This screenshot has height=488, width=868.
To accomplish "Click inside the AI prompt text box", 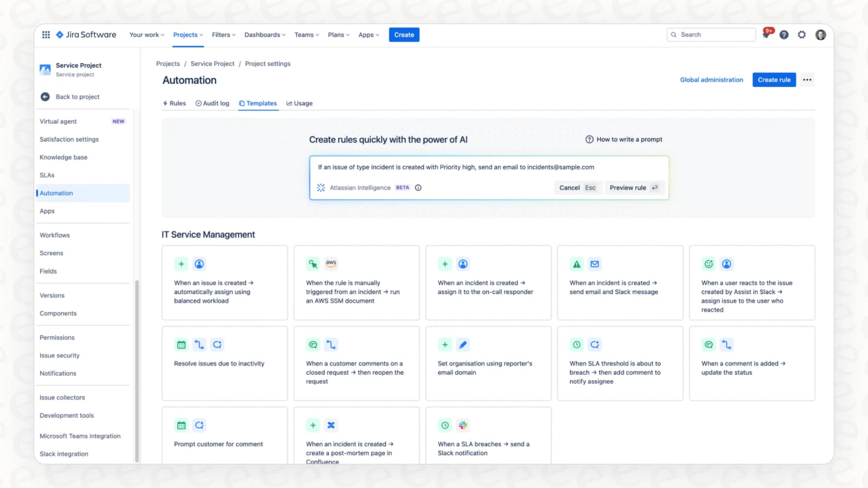I will 489,167.
